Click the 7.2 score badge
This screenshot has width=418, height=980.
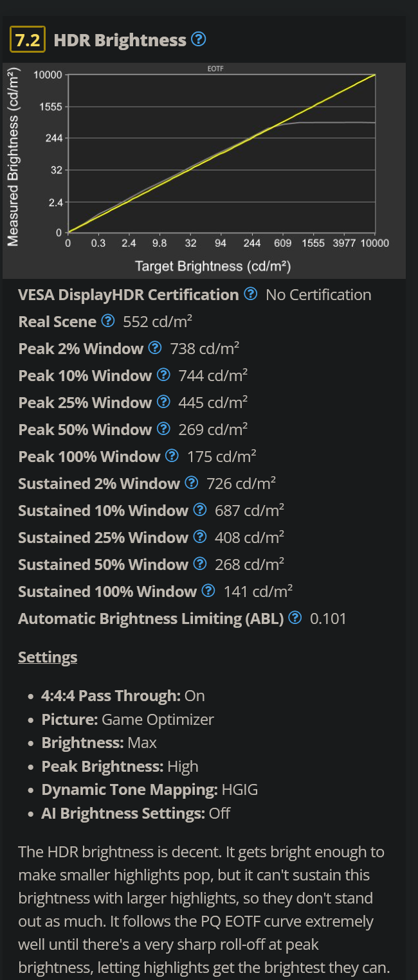coord(27,39)
